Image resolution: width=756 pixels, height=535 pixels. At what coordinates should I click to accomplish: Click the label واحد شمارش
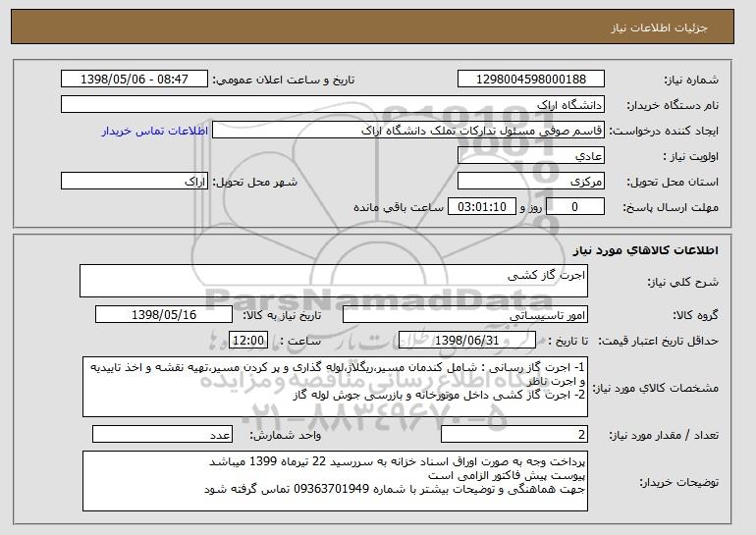285,435
